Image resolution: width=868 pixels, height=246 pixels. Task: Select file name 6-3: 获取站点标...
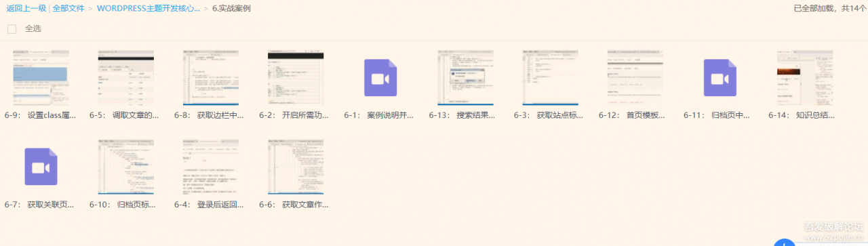click(549, 115)
